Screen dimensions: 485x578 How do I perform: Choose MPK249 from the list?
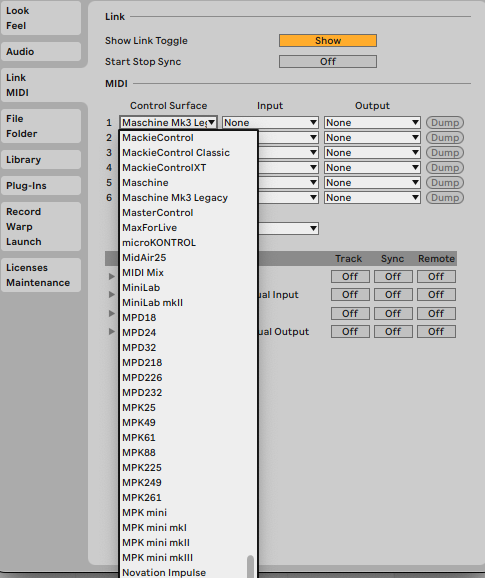coord(188,483)
